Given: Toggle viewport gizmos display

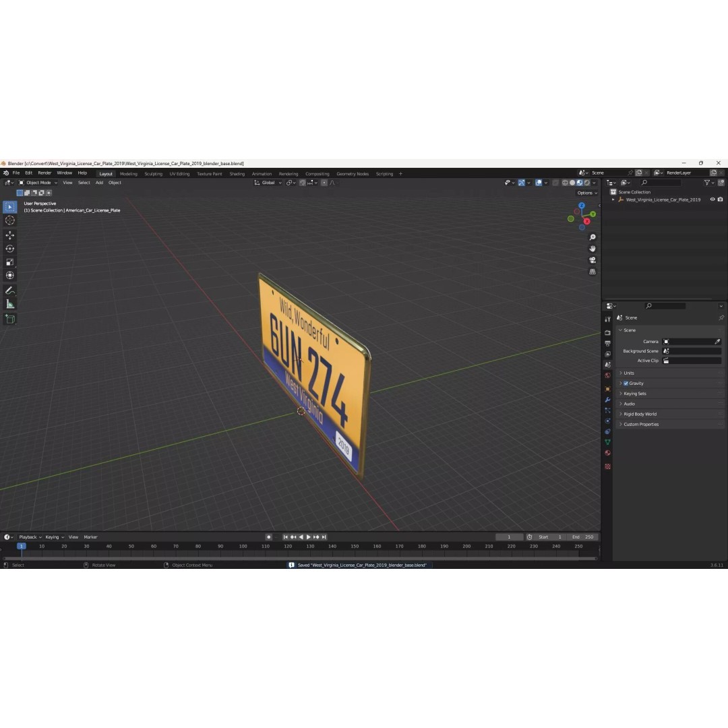Looking at the screenshot, I should (x=521, y=183).
